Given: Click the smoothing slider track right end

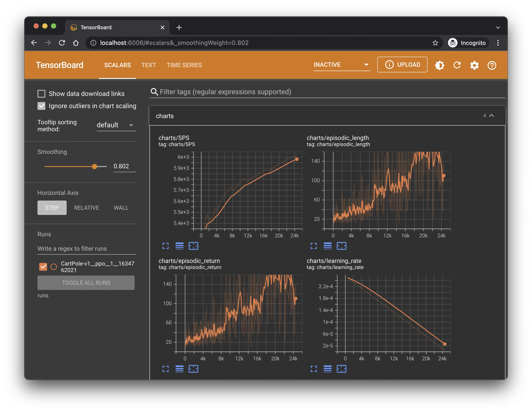Looking at the screenshot, I should pos(106,167).
